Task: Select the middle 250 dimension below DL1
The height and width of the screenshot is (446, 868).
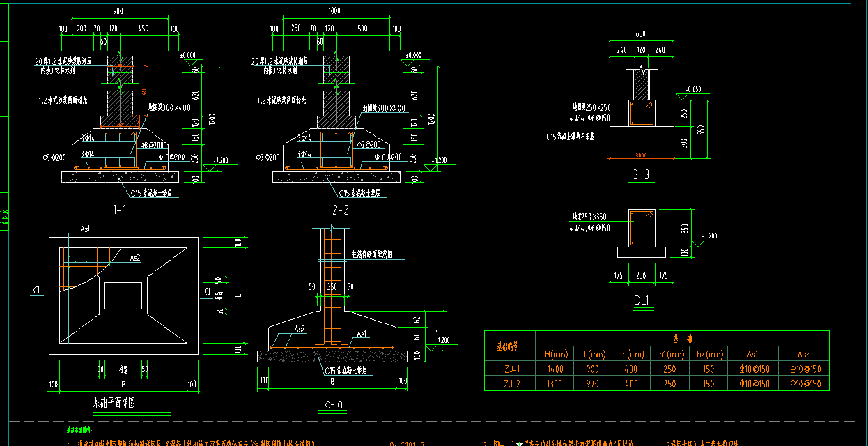Action: click(x=641, y=276)
